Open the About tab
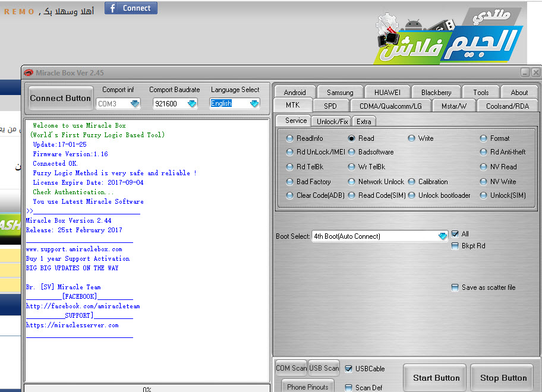 pyautogui.click(x=519, y=92)
